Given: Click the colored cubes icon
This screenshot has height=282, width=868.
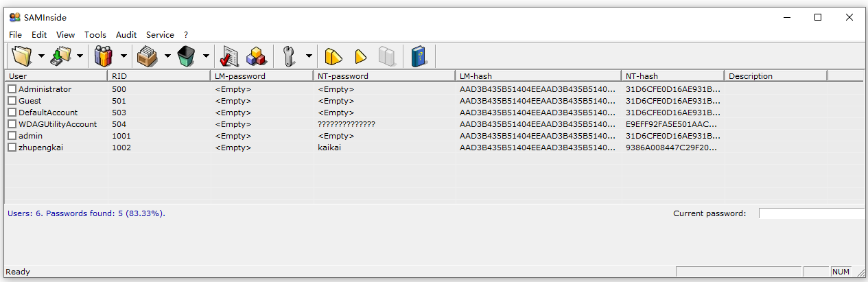Looking at the screenshot, I should (256, 56).
